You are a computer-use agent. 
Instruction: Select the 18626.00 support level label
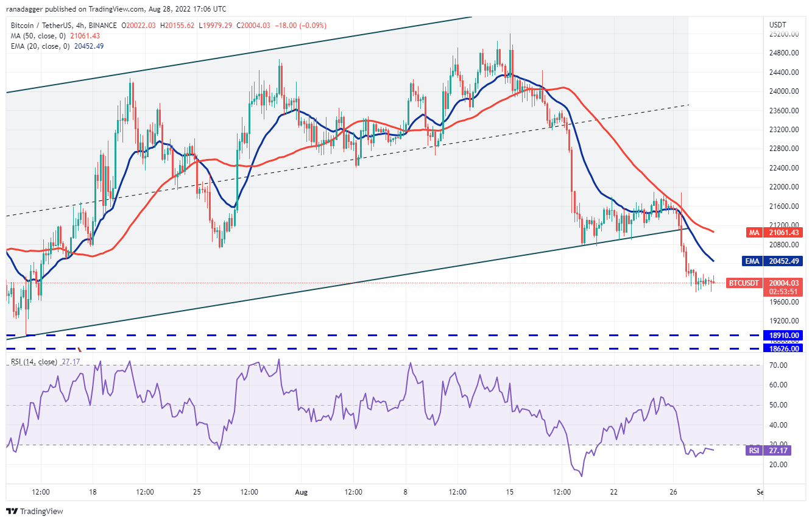(785, 348)
